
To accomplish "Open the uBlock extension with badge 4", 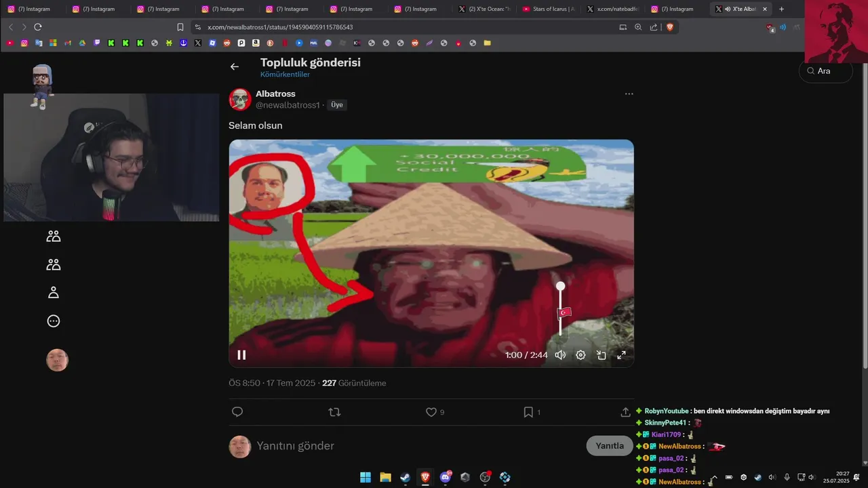I will 770,28.
